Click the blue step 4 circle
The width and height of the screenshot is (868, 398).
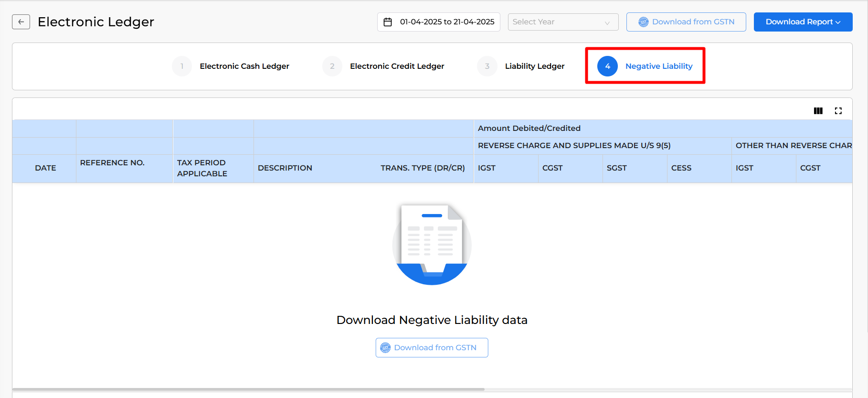607,66
